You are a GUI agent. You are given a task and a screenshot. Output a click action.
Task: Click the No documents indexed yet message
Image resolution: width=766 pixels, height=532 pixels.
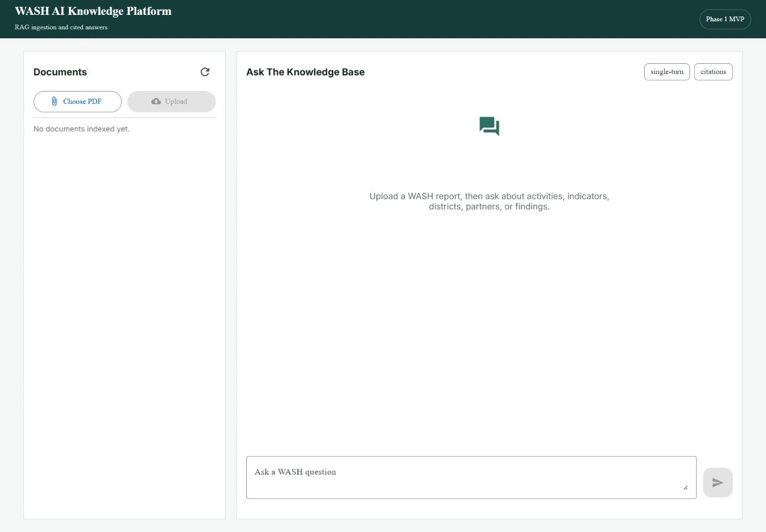pos(81,129)
